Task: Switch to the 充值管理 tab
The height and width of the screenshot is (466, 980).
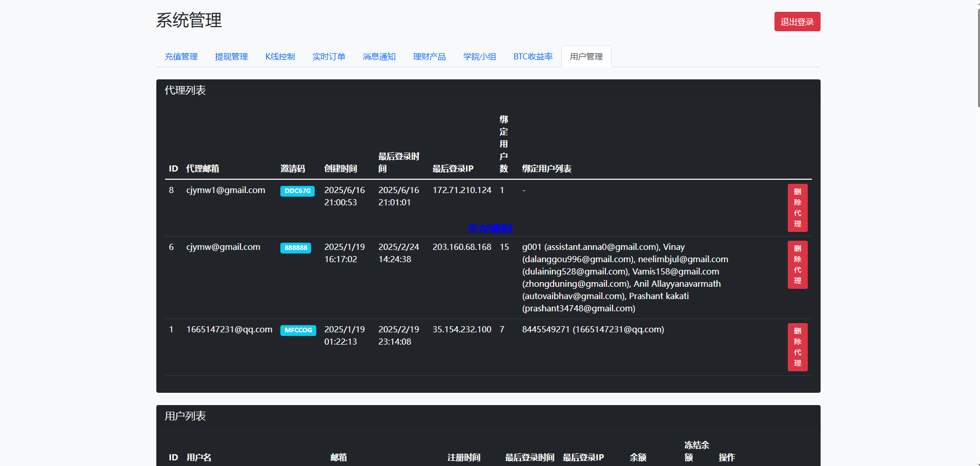Action: point(180,56)
